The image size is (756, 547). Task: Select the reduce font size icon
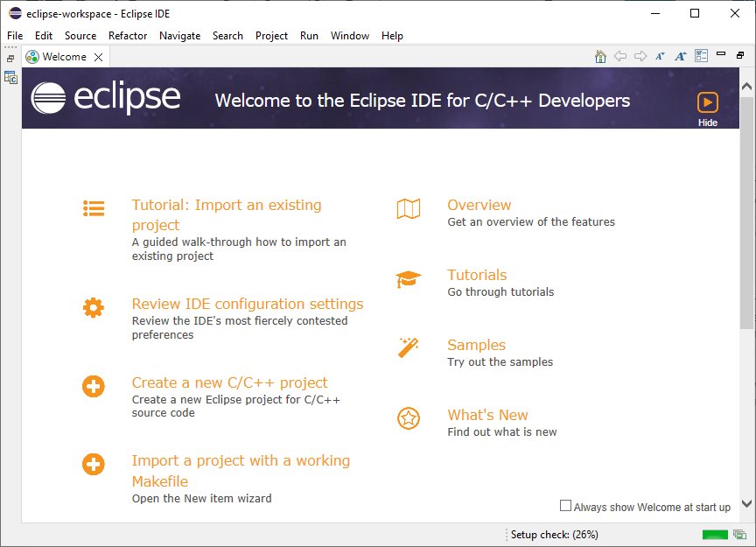click(x=660, y=55)
